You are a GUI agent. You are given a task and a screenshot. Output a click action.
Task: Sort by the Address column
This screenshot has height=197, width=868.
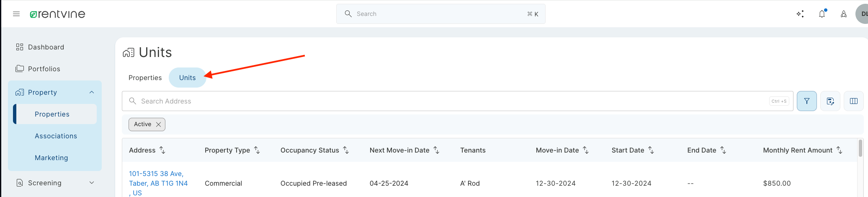pos(162,150)
